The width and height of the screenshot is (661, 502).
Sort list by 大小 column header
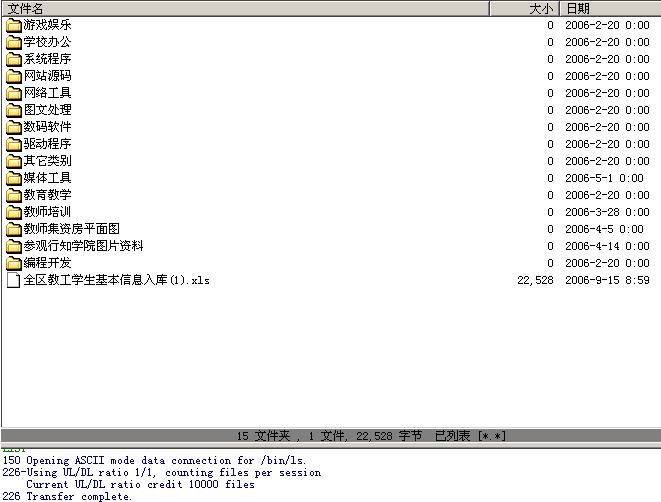[x=525, y=8]
